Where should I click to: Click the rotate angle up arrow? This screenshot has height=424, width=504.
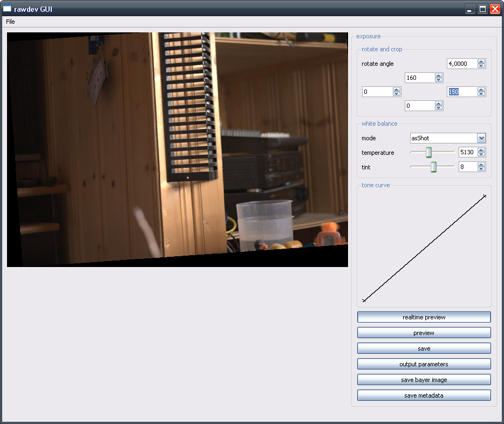(481, 61)
